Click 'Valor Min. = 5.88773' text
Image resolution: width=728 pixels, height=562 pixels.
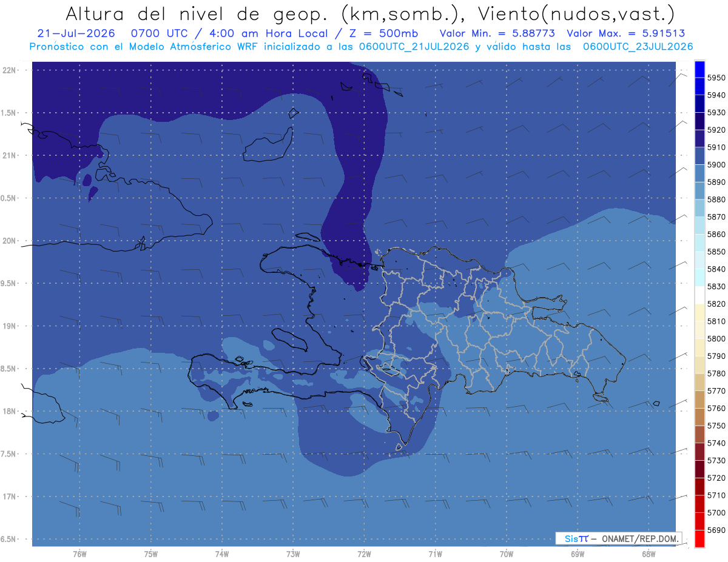pyautogui.click(x=497, y=34)
